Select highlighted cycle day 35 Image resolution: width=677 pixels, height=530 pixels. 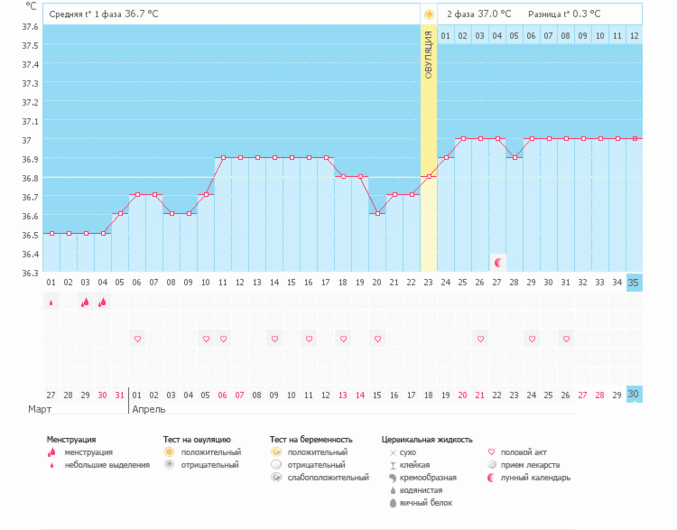pyautogui.click(x=635, y=282)
